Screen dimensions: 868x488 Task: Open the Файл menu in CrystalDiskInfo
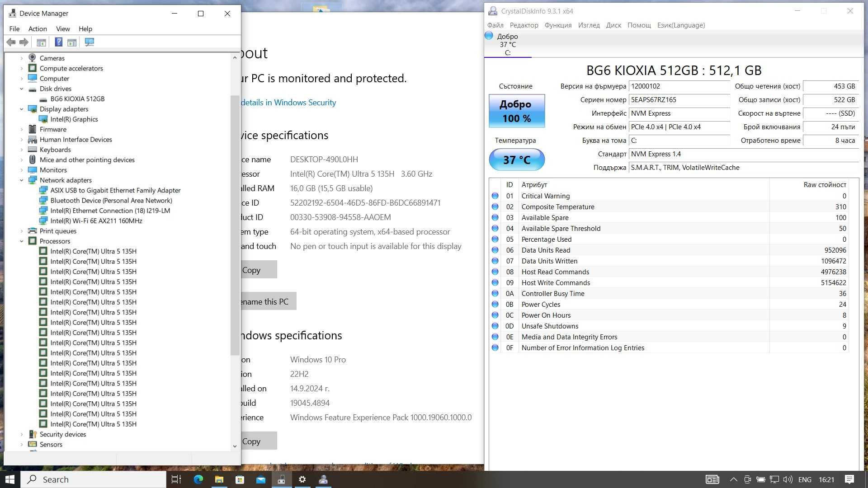(495, 25)
